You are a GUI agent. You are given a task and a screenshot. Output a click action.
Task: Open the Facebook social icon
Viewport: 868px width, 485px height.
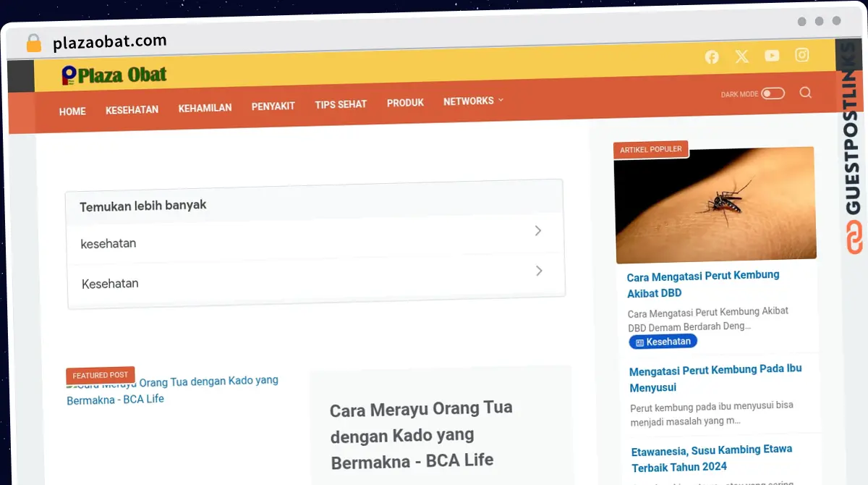pyautogui.click(x=712, y=57)
